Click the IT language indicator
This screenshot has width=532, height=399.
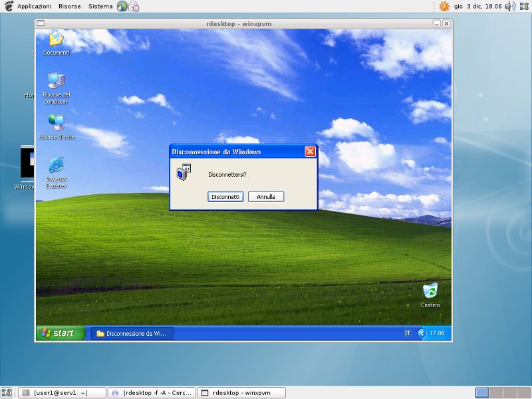coord(407,333)
